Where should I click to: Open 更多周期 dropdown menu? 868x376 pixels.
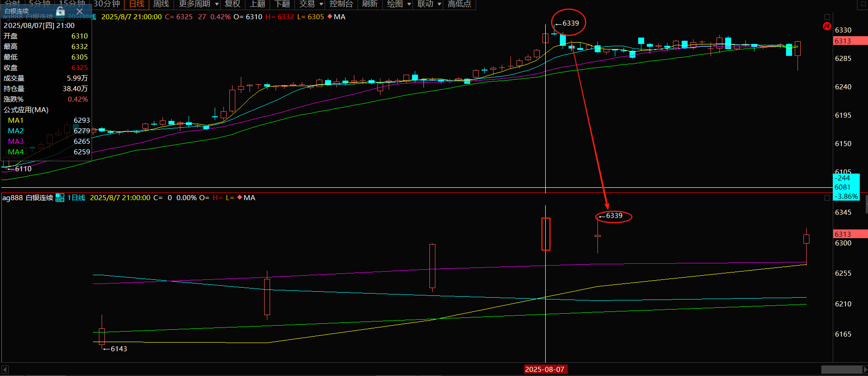coord(199,4)
